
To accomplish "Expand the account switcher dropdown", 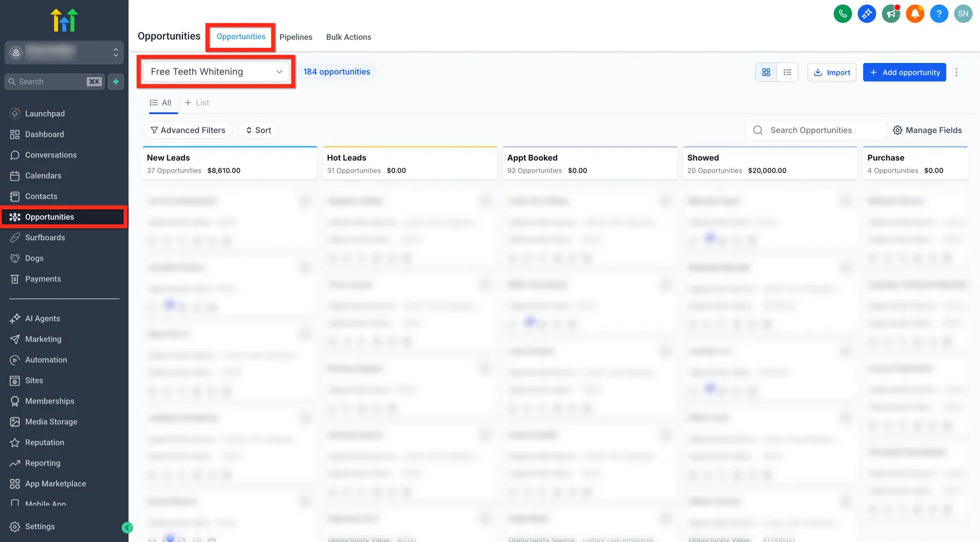I will coord(64,53).
